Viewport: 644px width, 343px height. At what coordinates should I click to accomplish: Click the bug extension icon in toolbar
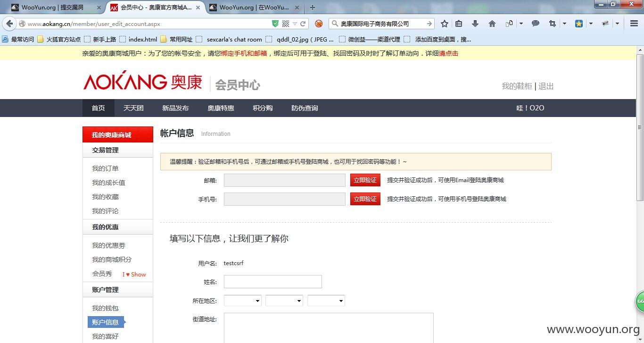coord(605,24)
